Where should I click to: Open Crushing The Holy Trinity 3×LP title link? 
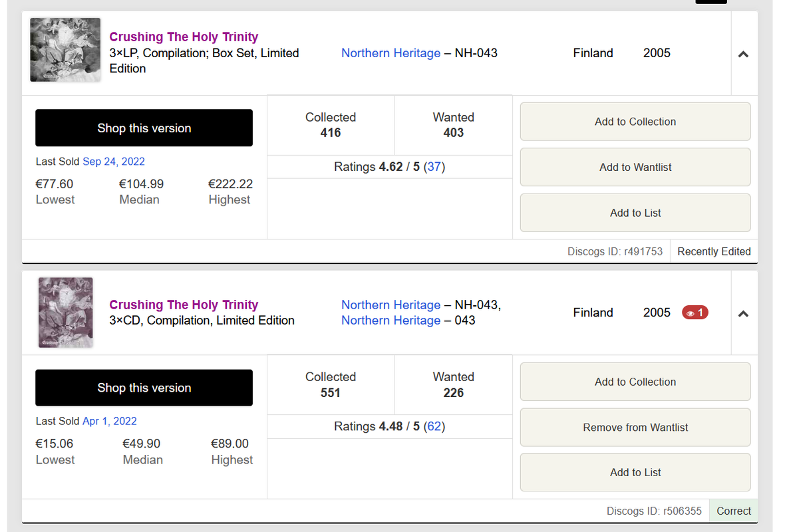[184, 37]
